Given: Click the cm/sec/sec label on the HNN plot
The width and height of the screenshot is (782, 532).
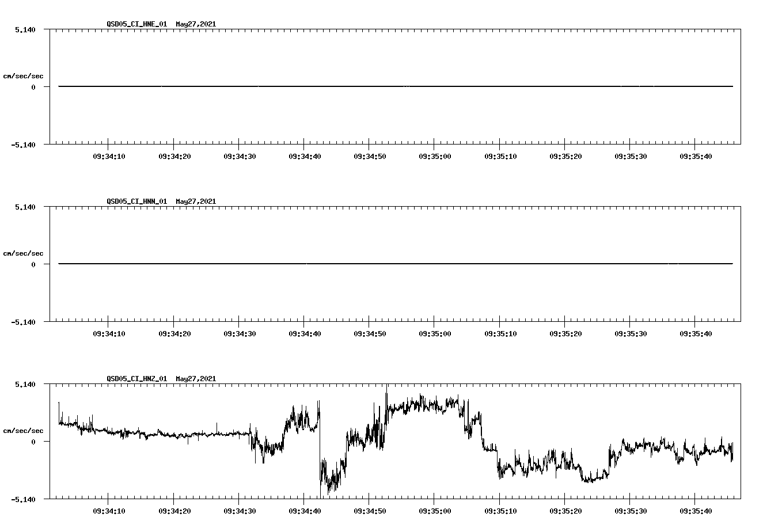Looking at the screenshot, I should point(24,252).
